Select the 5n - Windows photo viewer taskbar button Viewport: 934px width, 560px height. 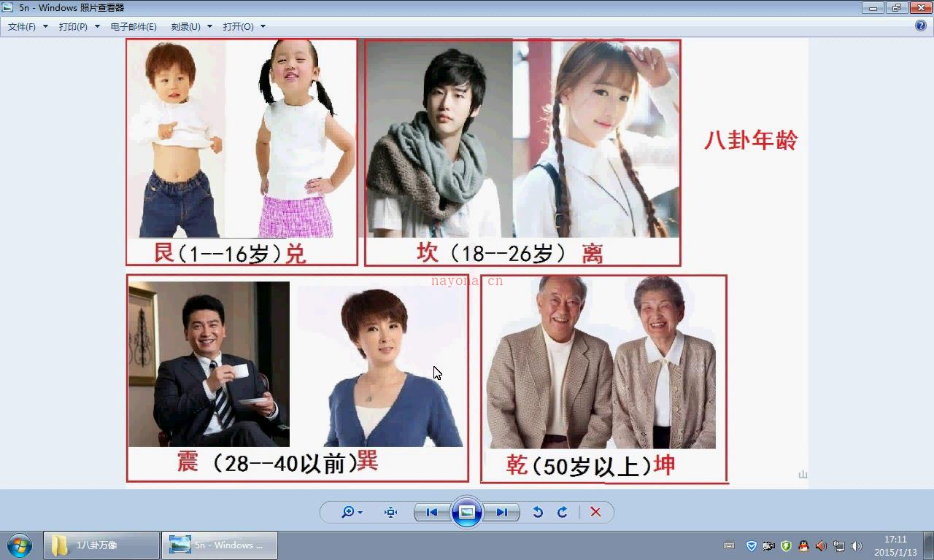click(220, 545)
